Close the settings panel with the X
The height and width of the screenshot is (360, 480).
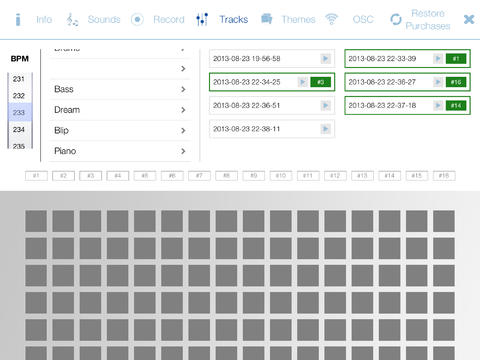(469, 20)
